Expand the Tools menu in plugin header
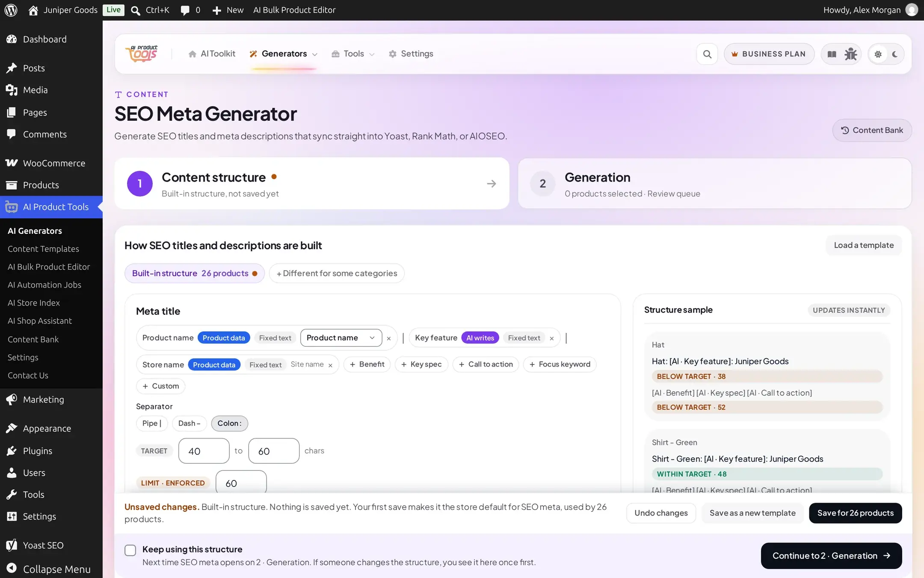The image size is (924, 578). point(353,54)
